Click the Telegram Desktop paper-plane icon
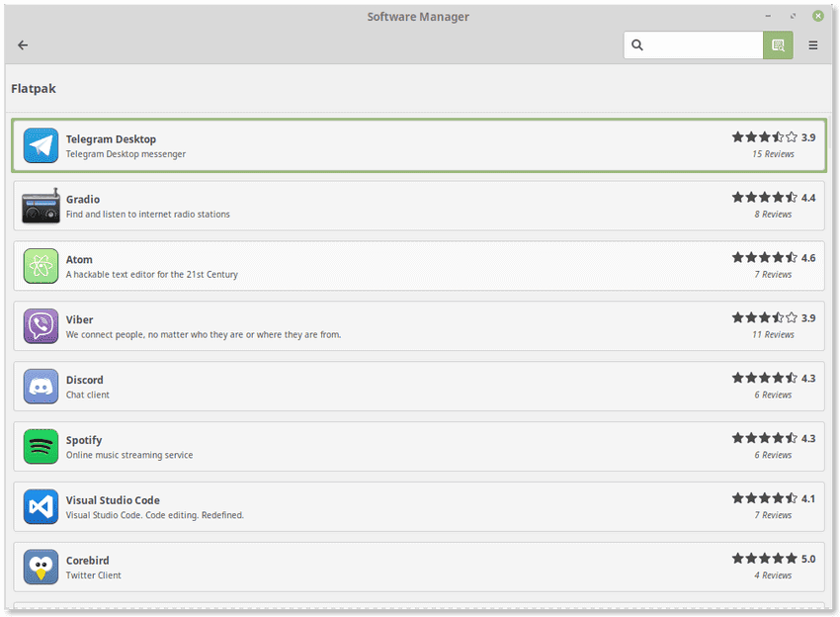The height and width of the screenshot is (617, 840). 41,145
